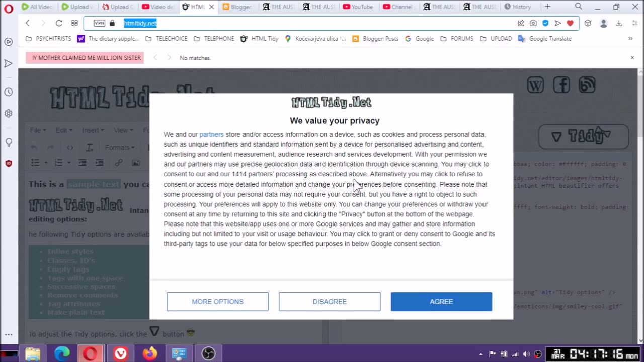Open the Google Translate bookmark
The width and height of the screenshot is (644, 362).
544,39
